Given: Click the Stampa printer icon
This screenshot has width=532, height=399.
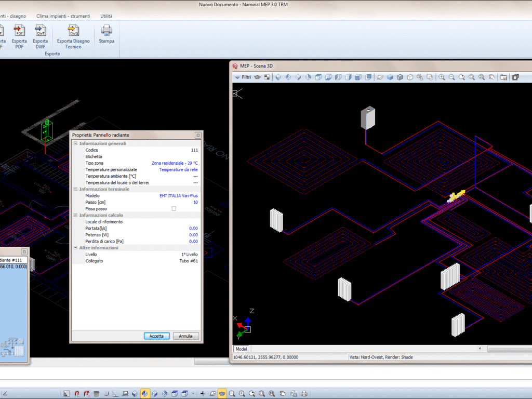Looking at the screenshot, I should click(x=107, y=31).
